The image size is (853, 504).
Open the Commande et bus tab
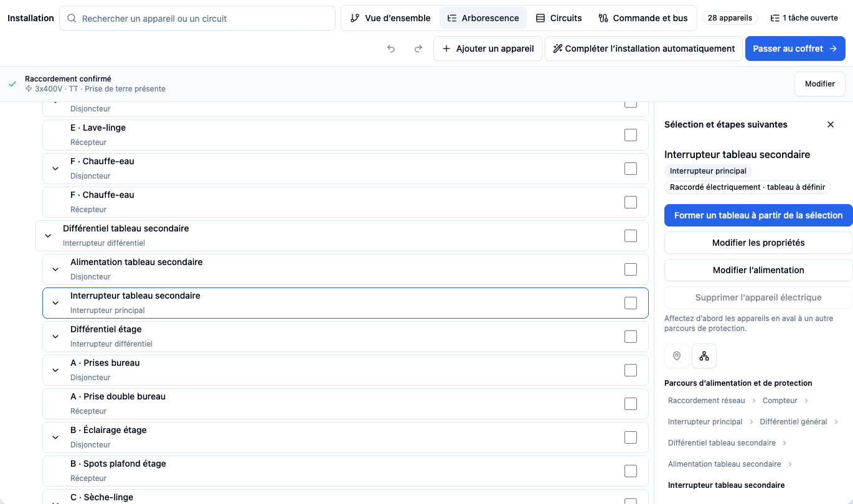[x=643, y=18]
